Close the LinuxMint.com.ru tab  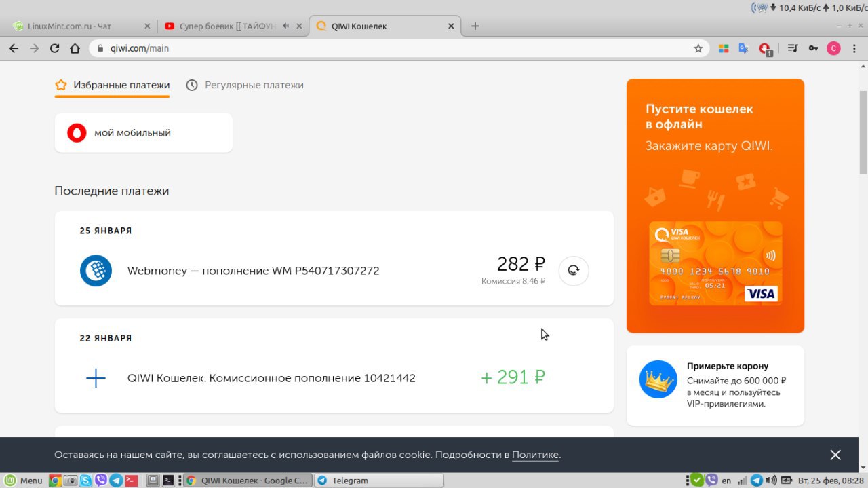(147, 26)
